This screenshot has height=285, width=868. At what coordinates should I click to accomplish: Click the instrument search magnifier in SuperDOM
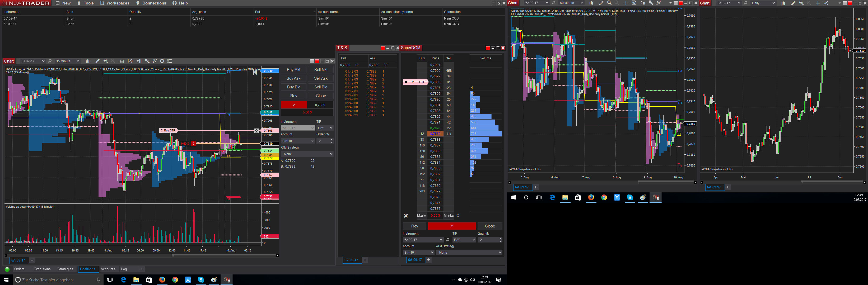(x=447, y=240)
